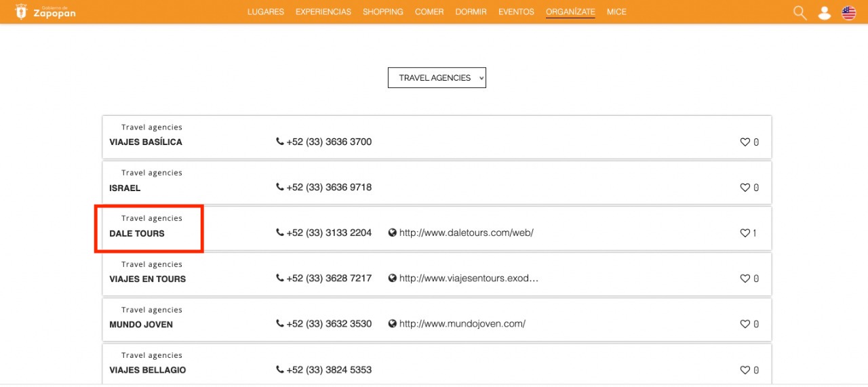
Task: Open the DALE TOURS listing title
Action: (137, 233)
